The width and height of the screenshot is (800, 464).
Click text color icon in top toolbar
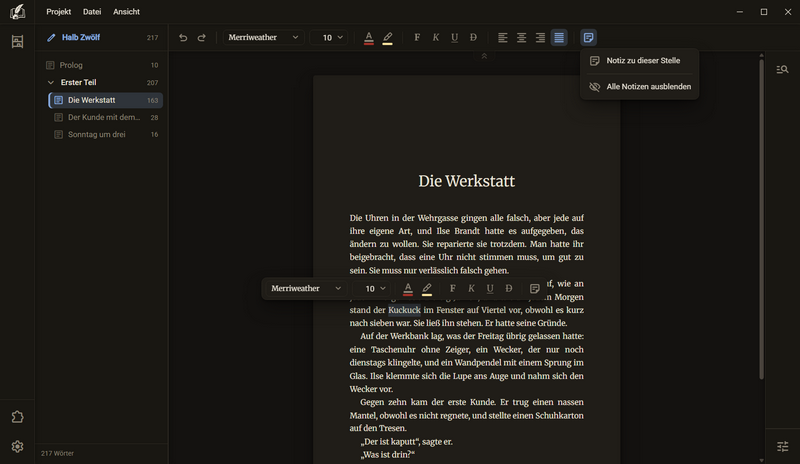point(369,37)
